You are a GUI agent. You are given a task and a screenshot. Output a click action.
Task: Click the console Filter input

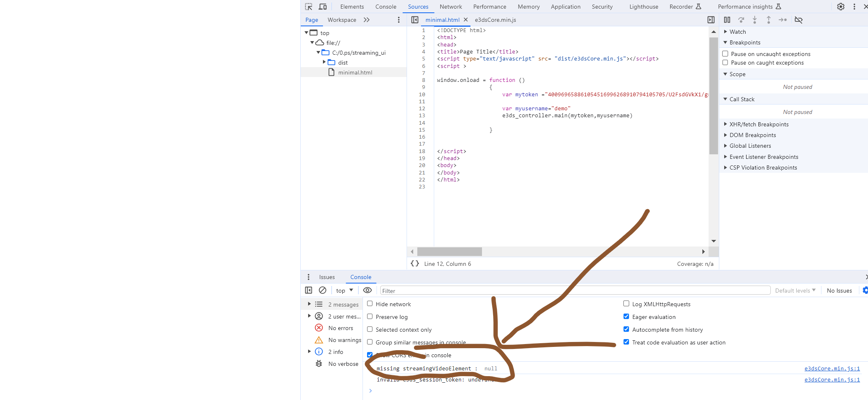tap(575, 291)
